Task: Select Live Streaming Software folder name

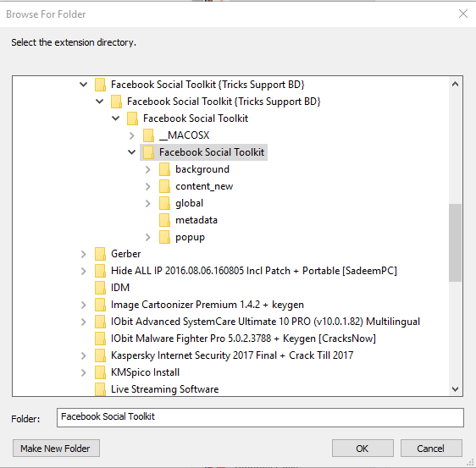Action: [164, 389]
